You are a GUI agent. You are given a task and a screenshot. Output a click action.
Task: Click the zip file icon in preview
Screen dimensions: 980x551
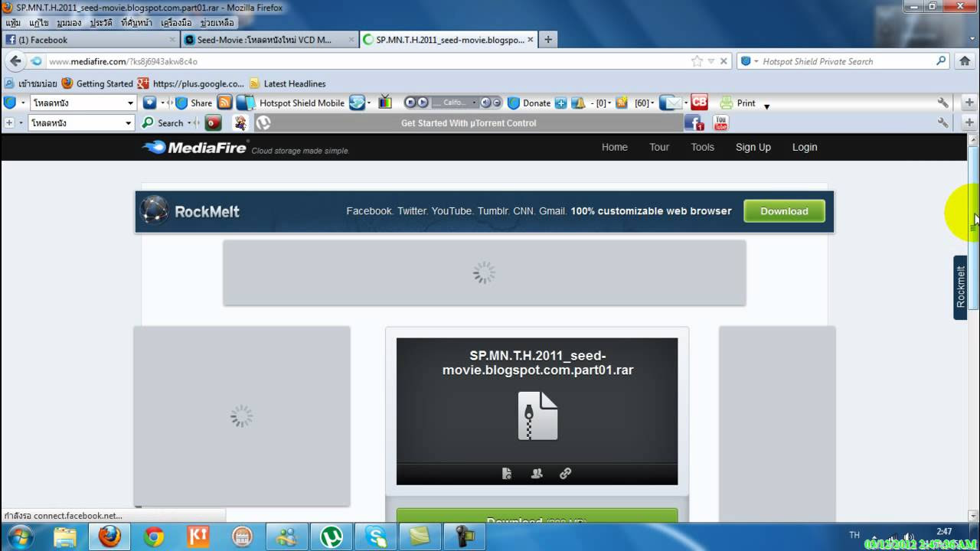click(x=537, y=416)
